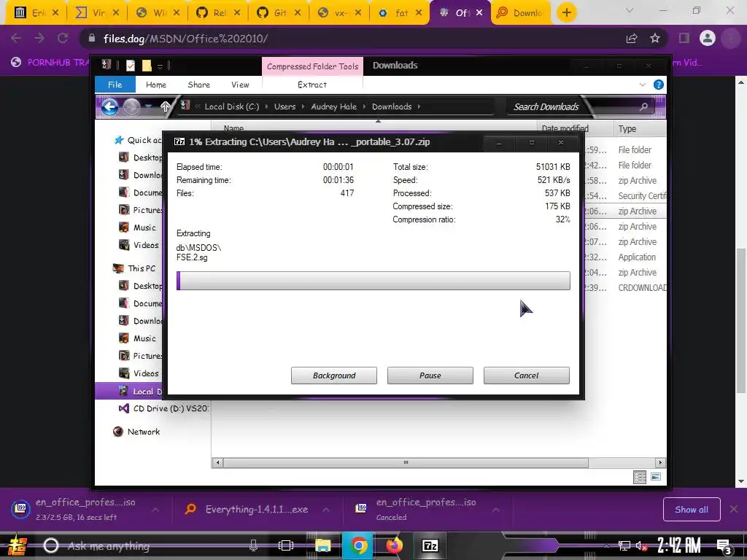Open recent locations dropdown in Explorer
The height and width of the screenshot is (560, 747).
tap(149, 106)
